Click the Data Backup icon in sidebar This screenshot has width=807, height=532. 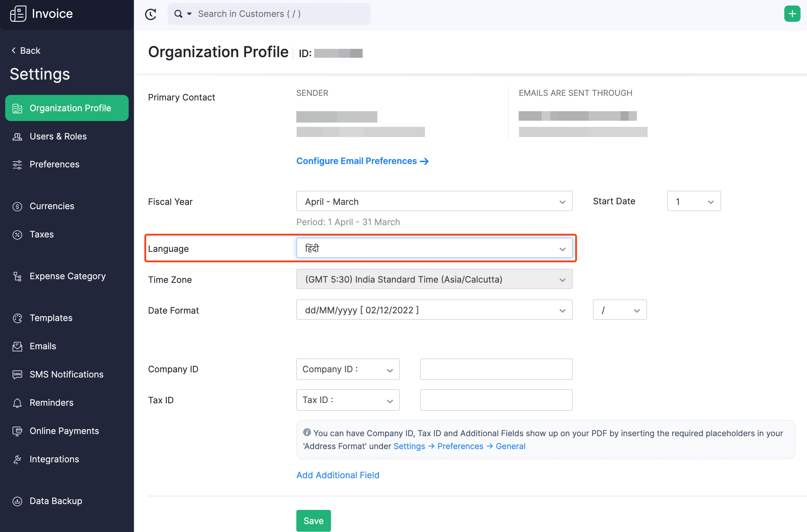17,501
